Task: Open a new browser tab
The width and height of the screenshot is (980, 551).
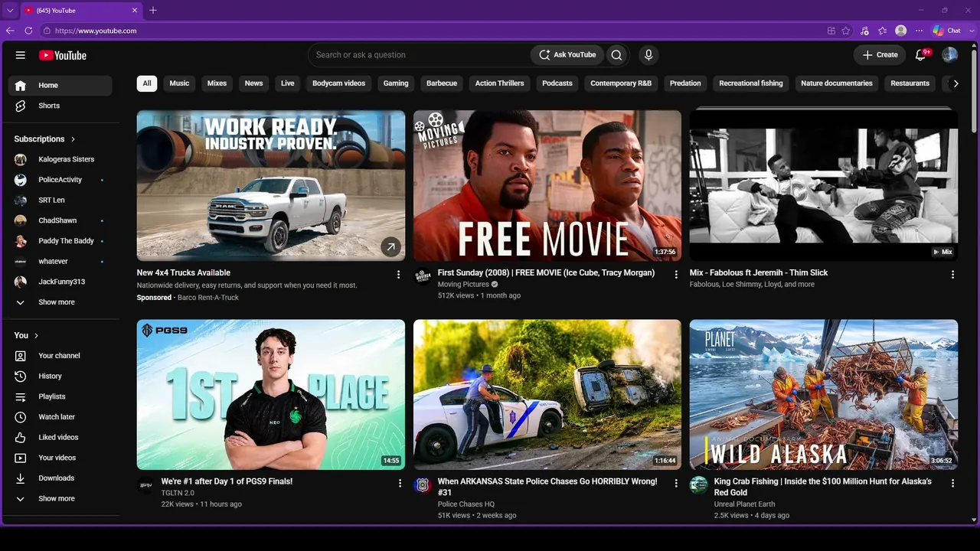Action: click(x=153, y=10)
